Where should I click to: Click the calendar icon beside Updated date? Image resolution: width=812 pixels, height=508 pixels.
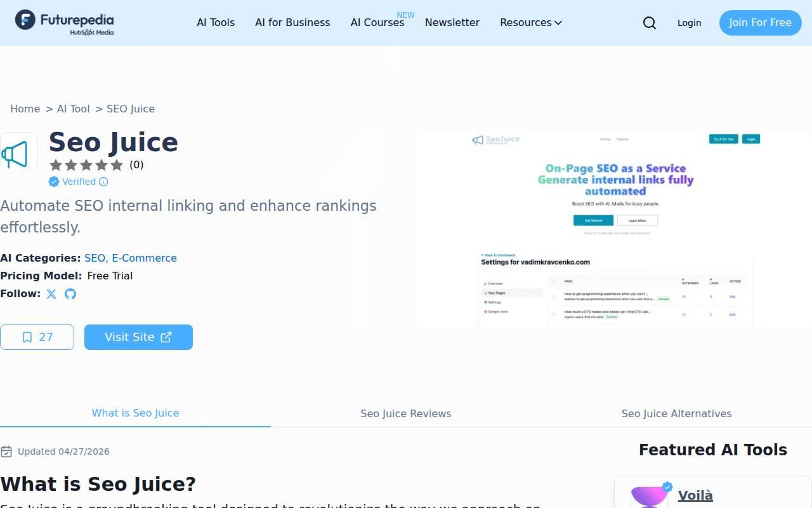point(6,451)
